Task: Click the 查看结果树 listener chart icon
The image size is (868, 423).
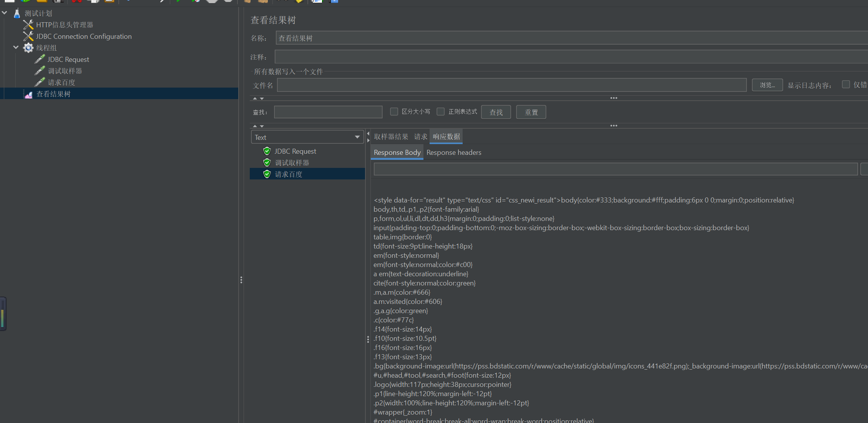Action: tap(28, 95)
